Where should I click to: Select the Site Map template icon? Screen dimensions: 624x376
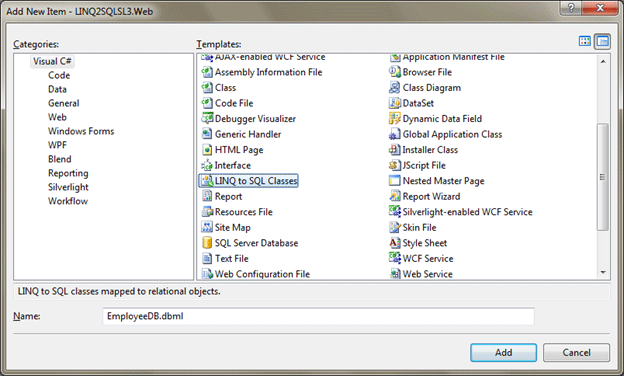[207, 228]
